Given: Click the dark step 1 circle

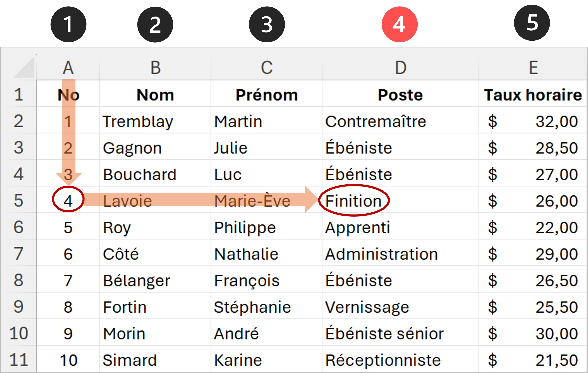Looking at the screenshot, I should tap(68, 24).
